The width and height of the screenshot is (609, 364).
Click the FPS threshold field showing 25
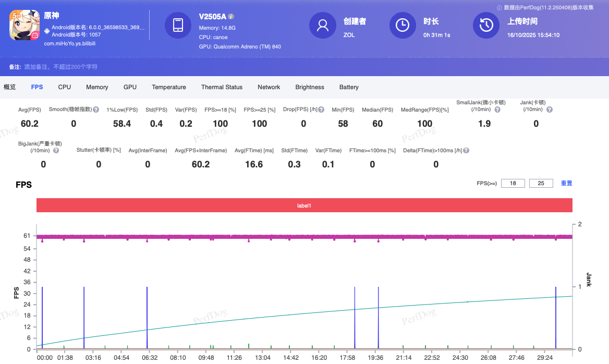click(541, 183)
